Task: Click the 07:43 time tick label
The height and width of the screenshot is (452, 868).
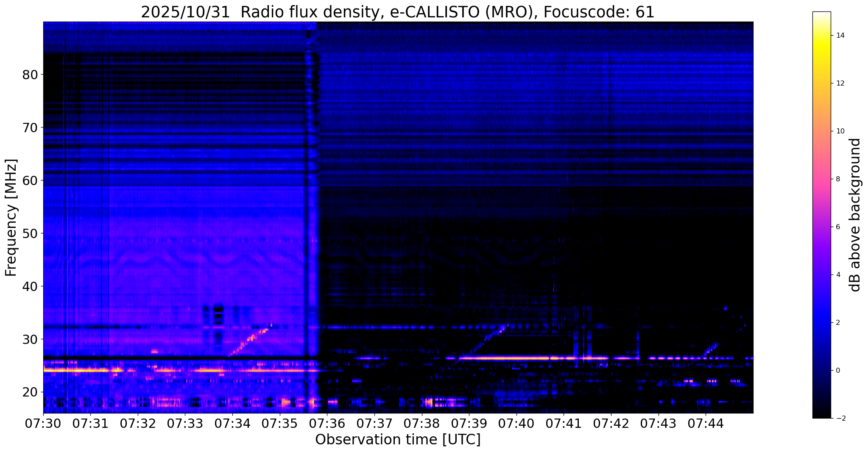Action: [x=659, y=424]
